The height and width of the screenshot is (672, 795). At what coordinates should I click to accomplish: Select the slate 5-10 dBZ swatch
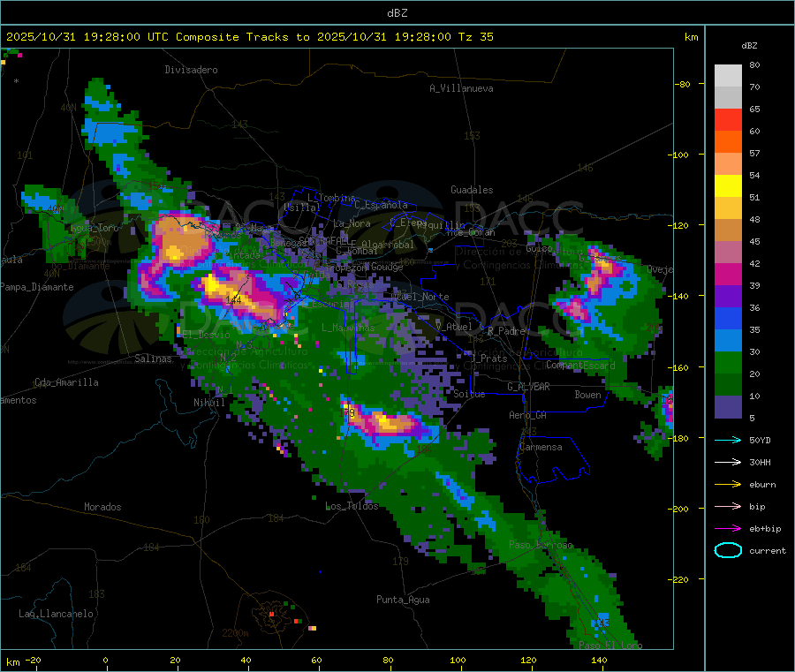[728, 407]
